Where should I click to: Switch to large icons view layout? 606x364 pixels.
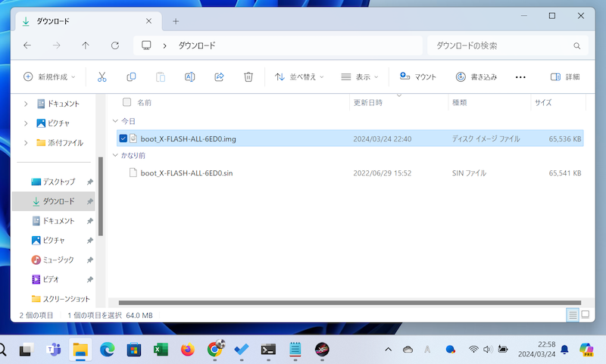(x=585, y=315)
